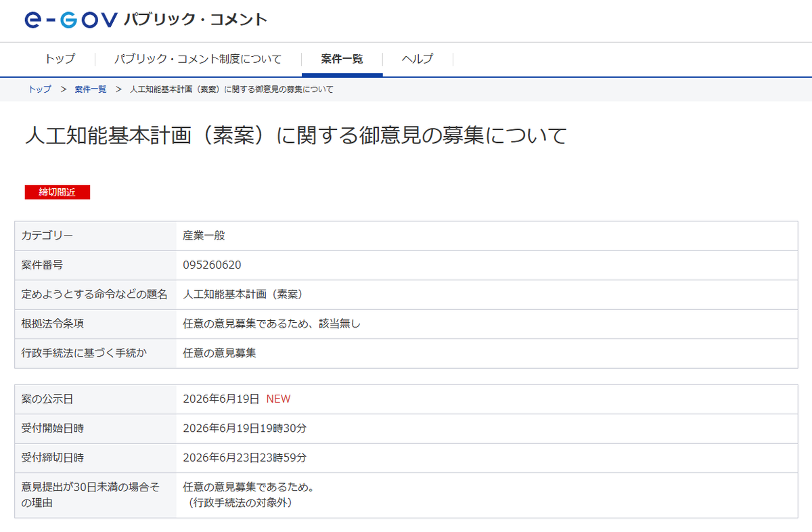Click the 定めようとする命令などの題名 label

tap(95, 294)
